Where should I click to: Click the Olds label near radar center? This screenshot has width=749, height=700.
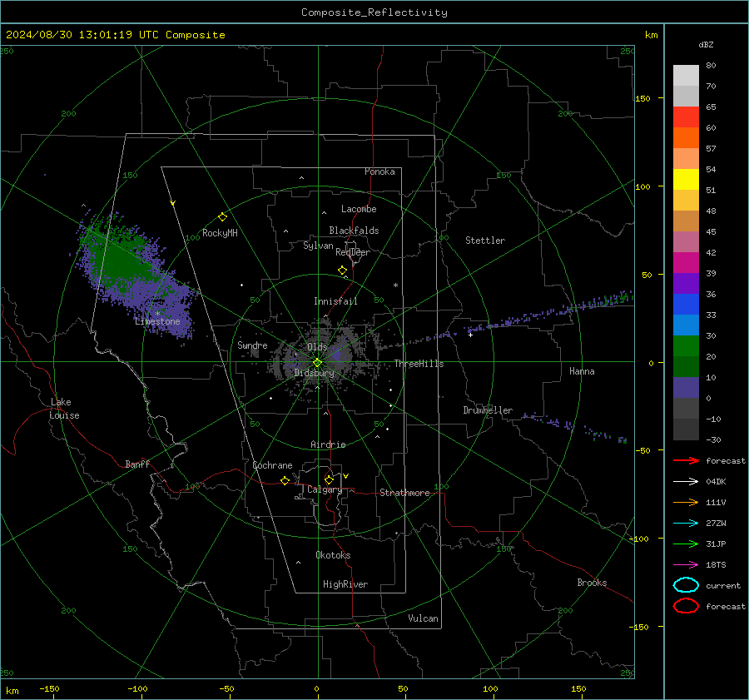(317, 347)
